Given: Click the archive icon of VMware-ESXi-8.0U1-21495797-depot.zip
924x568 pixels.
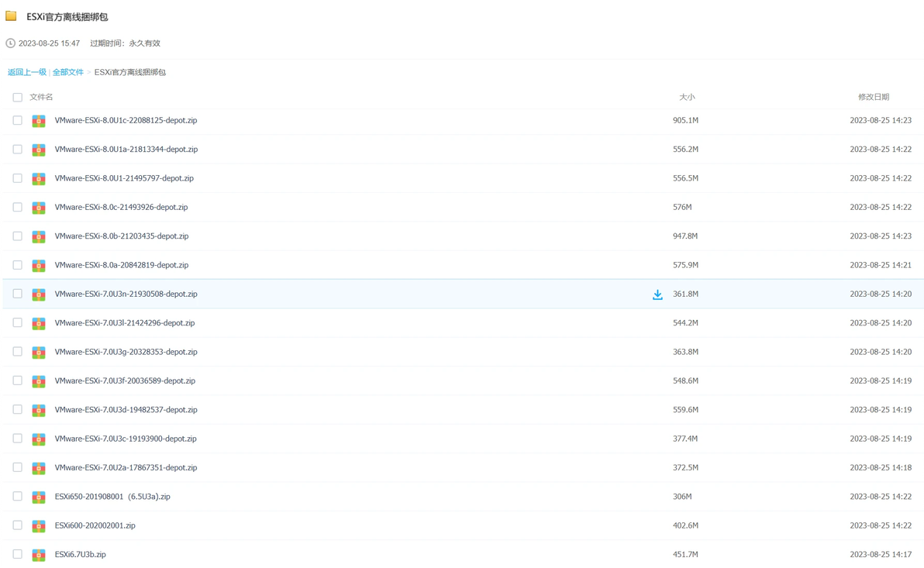Looking at the screenshot, I should tap(39, 178).
